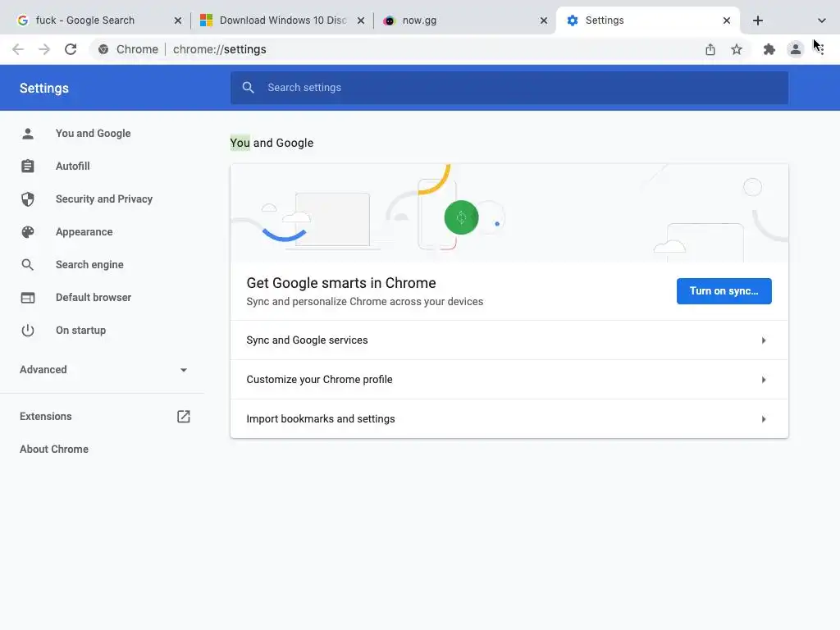The width and height of the screenshot is (840, 630).
Task: Click the Advanced label in sidebar
Action: (x=43, y=370)
